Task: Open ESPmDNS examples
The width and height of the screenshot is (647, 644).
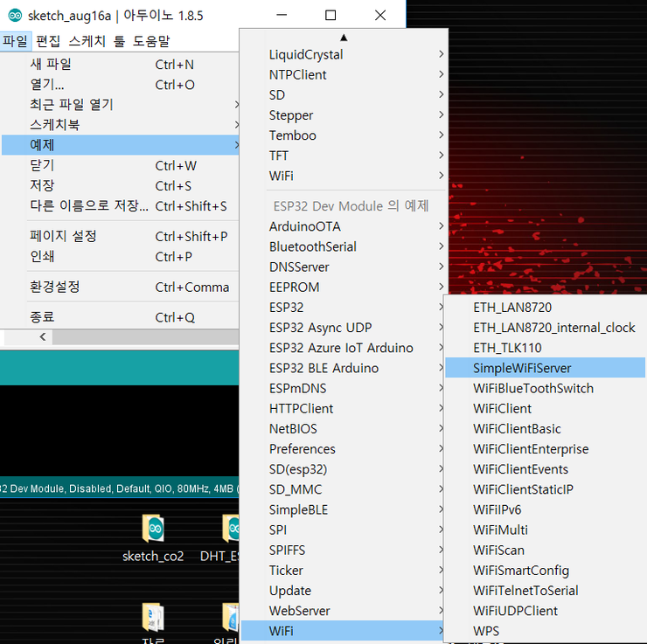Action: coord(343,388)
